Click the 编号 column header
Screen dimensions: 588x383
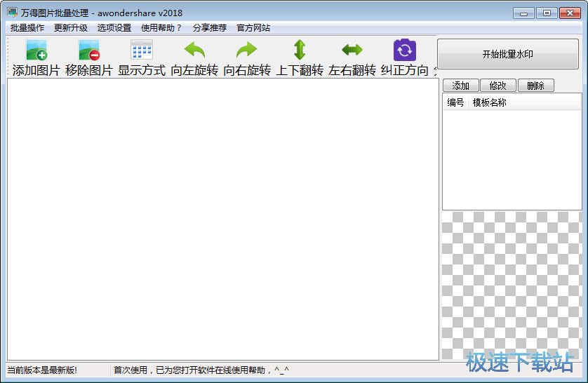[455, 102]
